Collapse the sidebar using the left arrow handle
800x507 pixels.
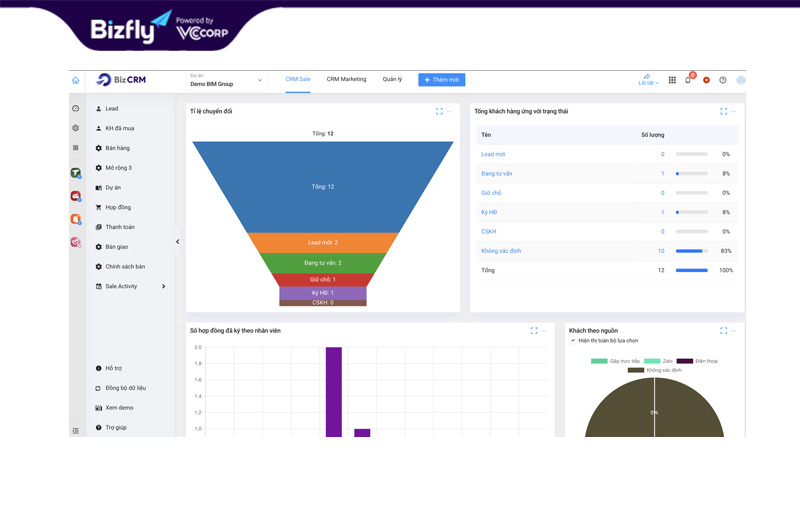pyautogui.click(x=177, y=241)
